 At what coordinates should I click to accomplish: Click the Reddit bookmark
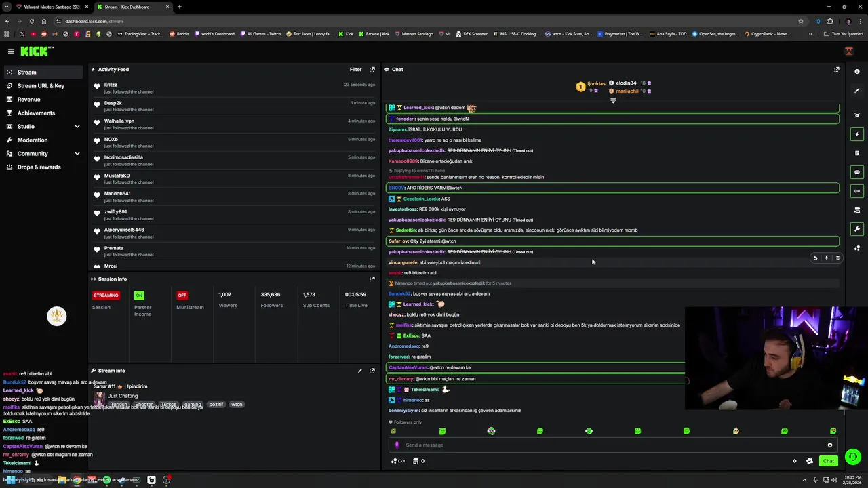point(180,34)
